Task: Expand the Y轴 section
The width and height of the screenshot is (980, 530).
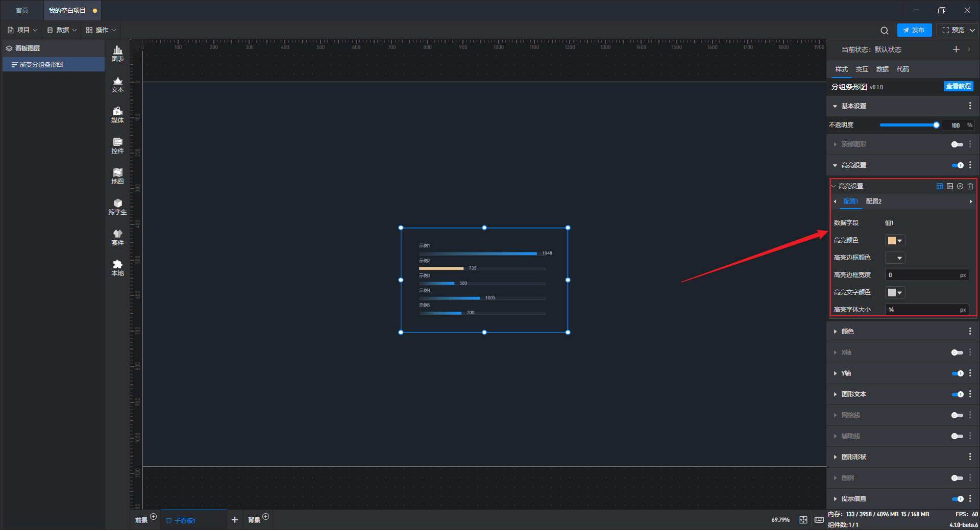Action: 835,373
